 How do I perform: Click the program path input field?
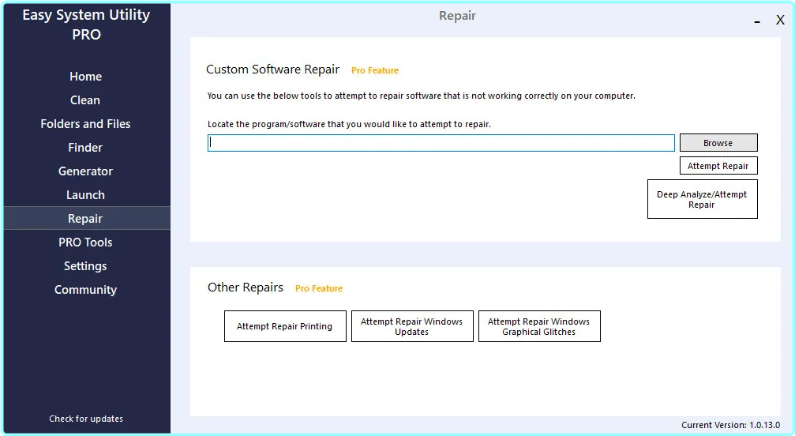[x=441, y=143]
